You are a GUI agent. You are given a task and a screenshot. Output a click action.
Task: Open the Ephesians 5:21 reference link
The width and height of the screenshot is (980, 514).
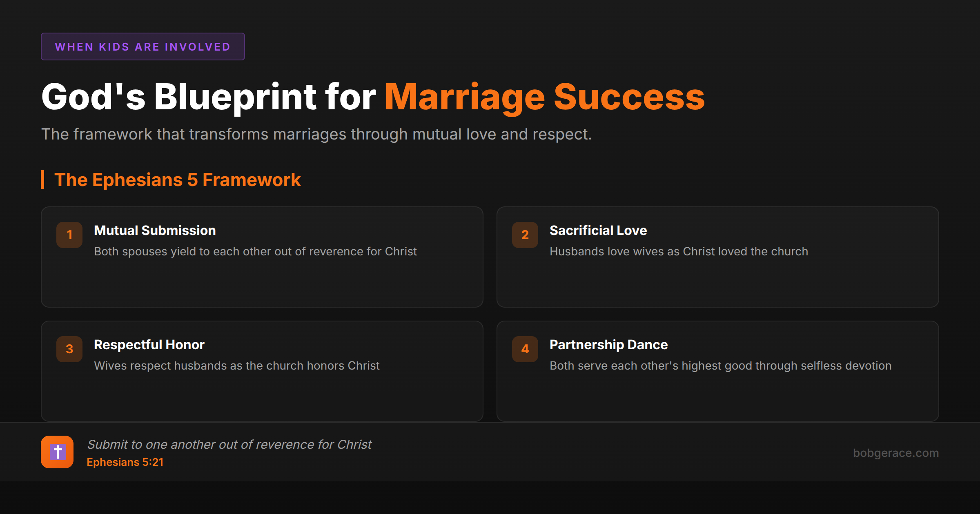pyautogui.click(x=125, y=462)
